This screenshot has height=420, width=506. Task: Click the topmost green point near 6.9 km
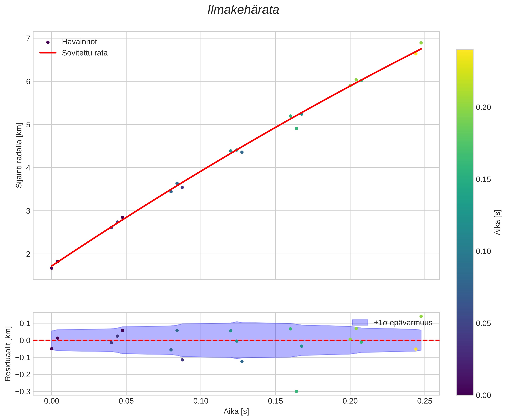pyautogui.click(x=421, y=43)
